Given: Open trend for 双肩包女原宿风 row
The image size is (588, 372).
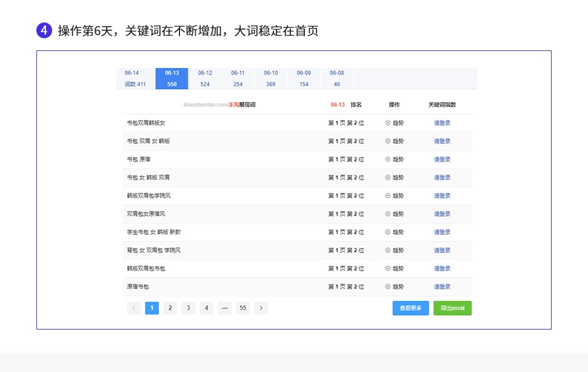Looking at the screenshot, I should [x=394, y=214].
